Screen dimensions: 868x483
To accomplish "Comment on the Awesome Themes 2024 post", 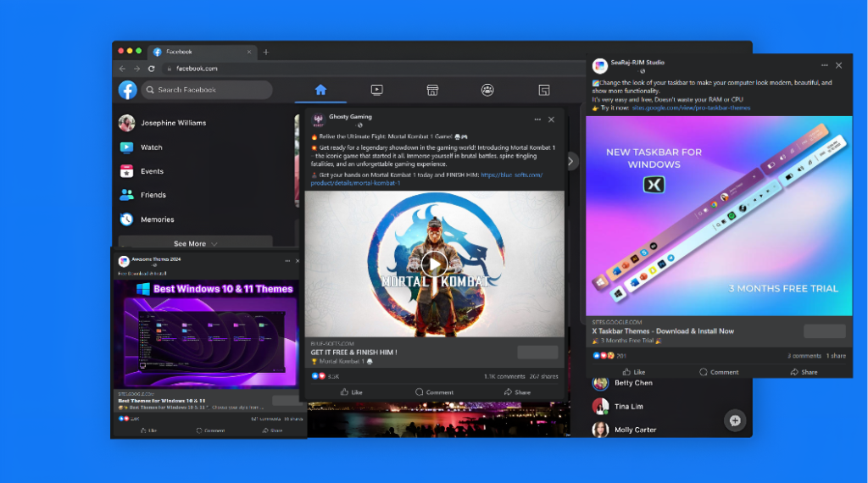I will coord(210,430).
